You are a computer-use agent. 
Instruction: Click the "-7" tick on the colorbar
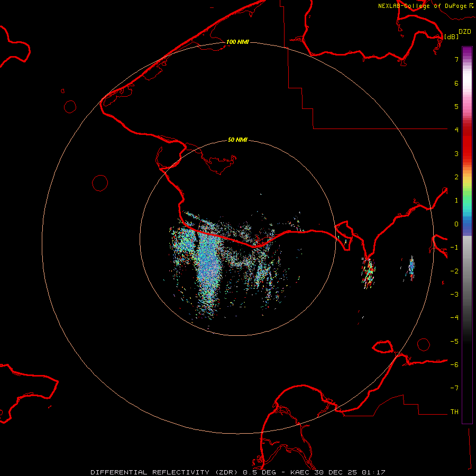coord(454,388)
